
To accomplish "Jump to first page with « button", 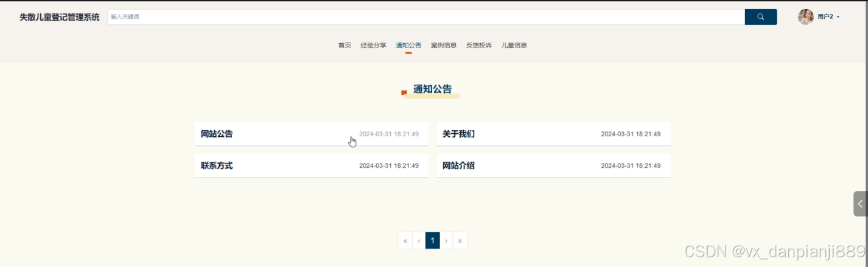I will [x=405, y=241].
